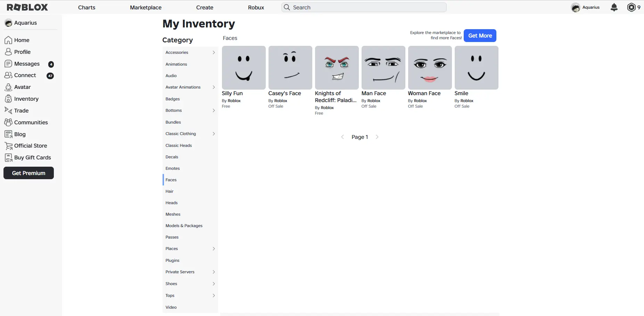Go to the next inventory page
644x316 pixels.
377,137
